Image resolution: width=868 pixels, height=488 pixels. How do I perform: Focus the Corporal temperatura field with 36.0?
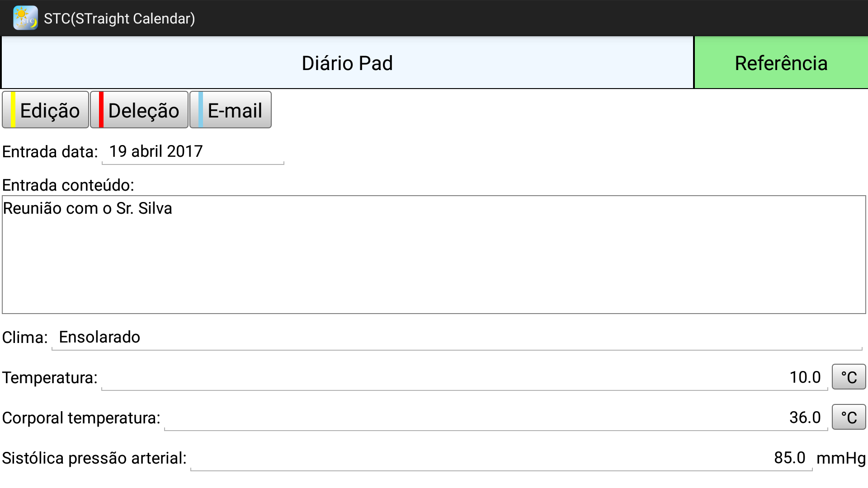click(x=495, y=418)
